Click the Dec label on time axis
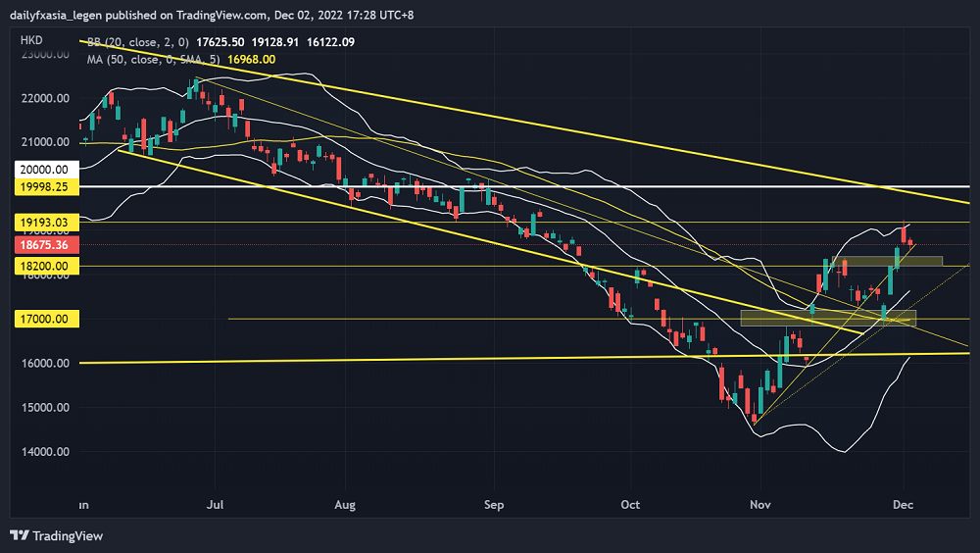Screen dimensions: 980x553 pos(904,504)
